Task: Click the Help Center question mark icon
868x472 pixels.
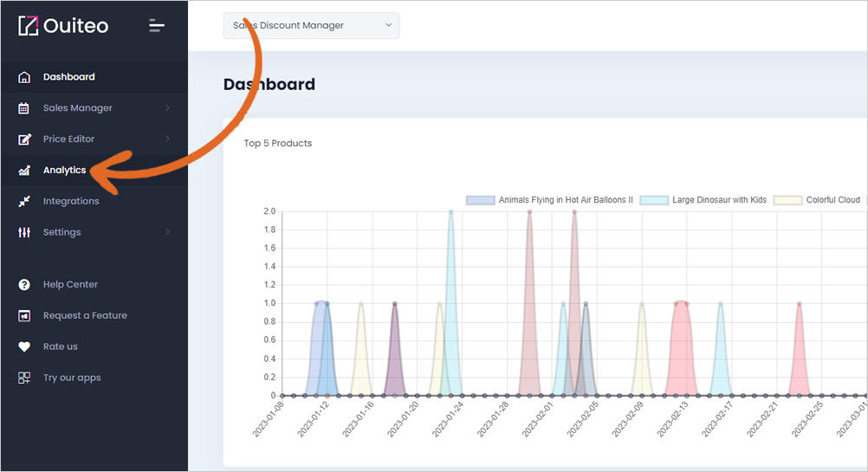Action: [23, 284]
